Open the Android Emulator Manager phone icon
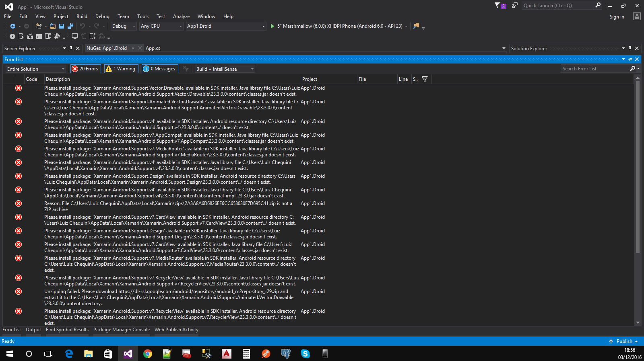The image size is (644, 361). 21,36
